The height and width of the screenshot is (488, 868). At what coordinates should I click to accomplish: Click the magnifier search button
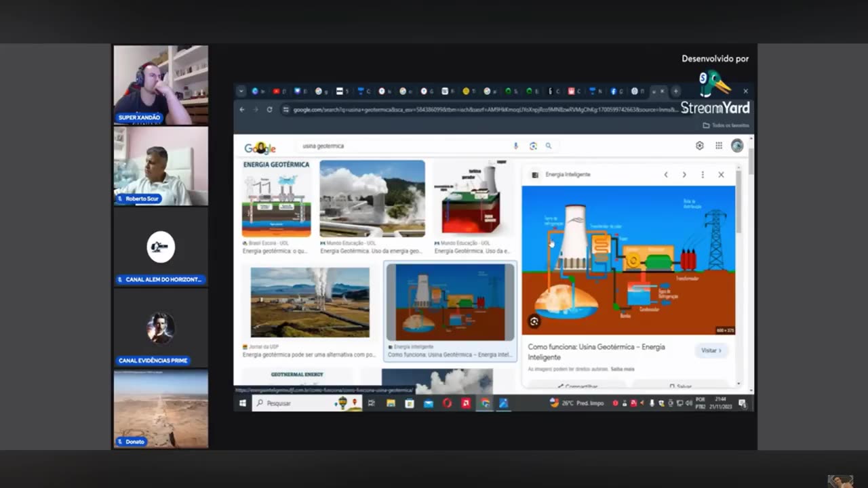click(x=549, y=146)
